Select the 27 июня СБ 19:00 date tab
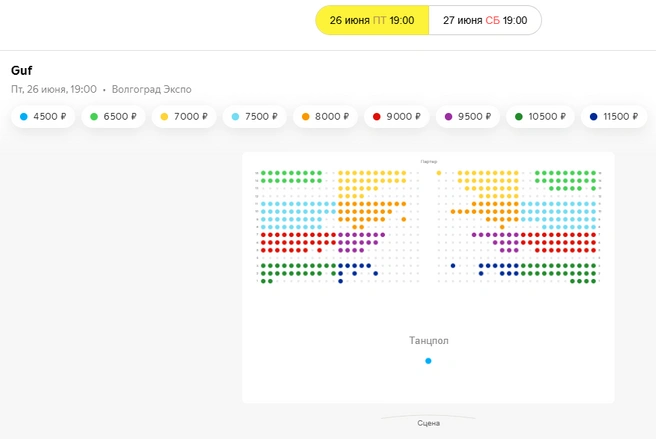Image resolution: width=656 pixels, height=439 pixels. tap(485, 20)
